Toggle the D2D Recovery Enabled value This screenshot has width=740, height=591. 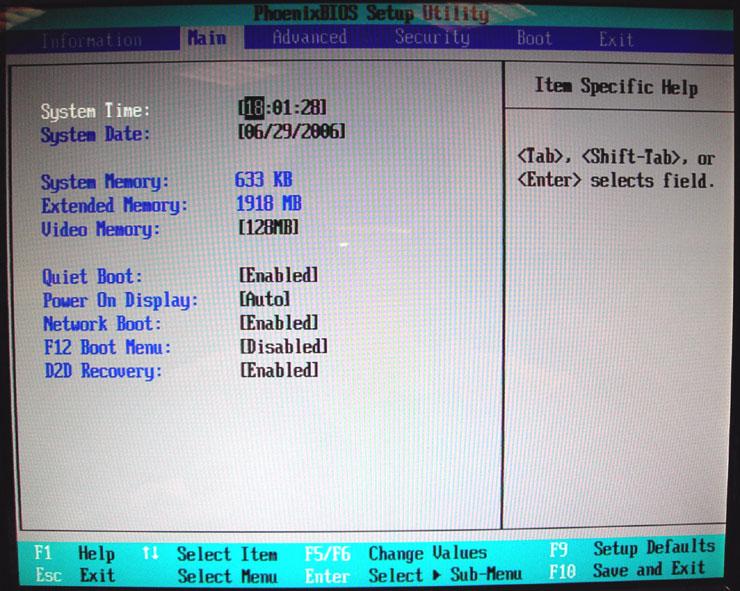(x=279, y=371)
